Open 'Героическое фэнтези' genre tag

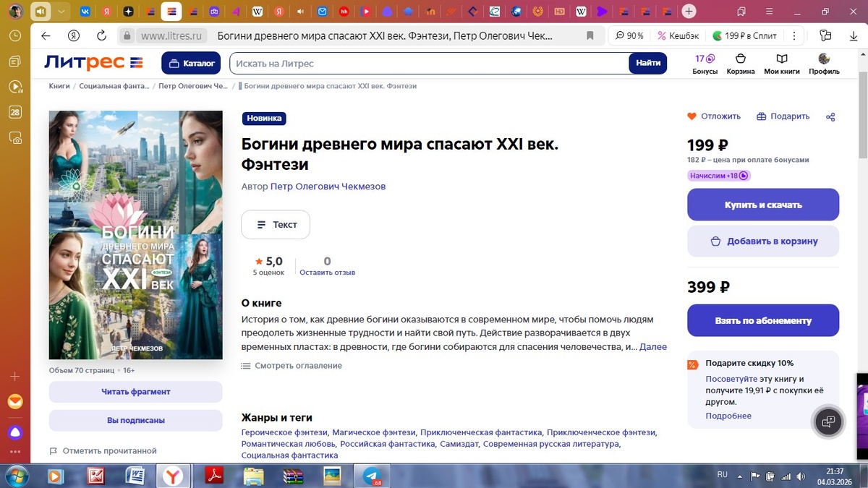[x=284, y=432]
